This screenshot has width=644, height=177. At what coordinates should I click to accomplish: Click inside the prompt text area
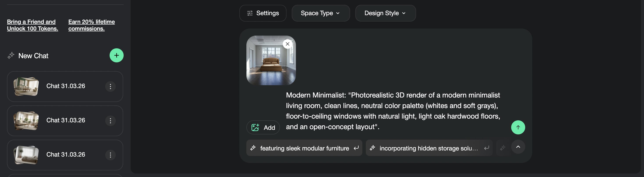[x=393, y=111]
